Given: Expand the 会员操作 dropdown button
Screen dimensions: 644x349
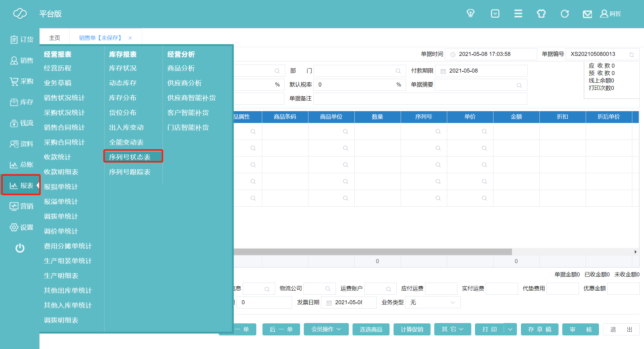Looking at the screenshot, I should click(326, 329).
